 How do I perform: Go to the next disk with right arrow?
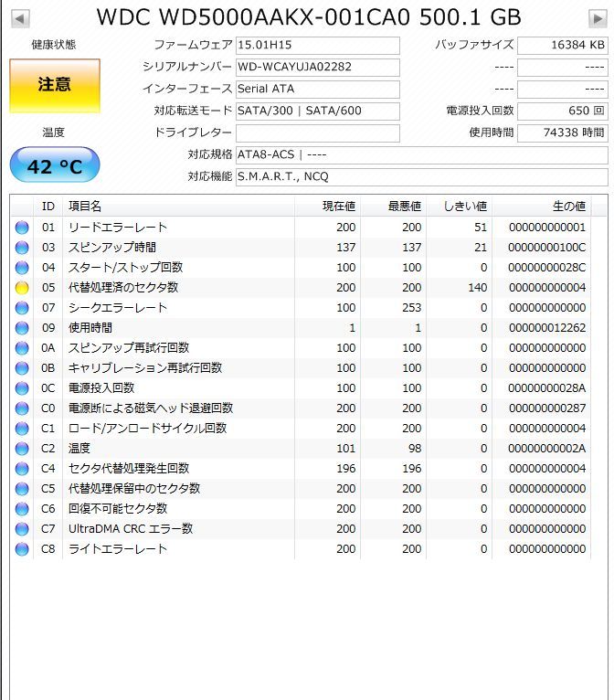pyautogui.click(x=598, y=19)
